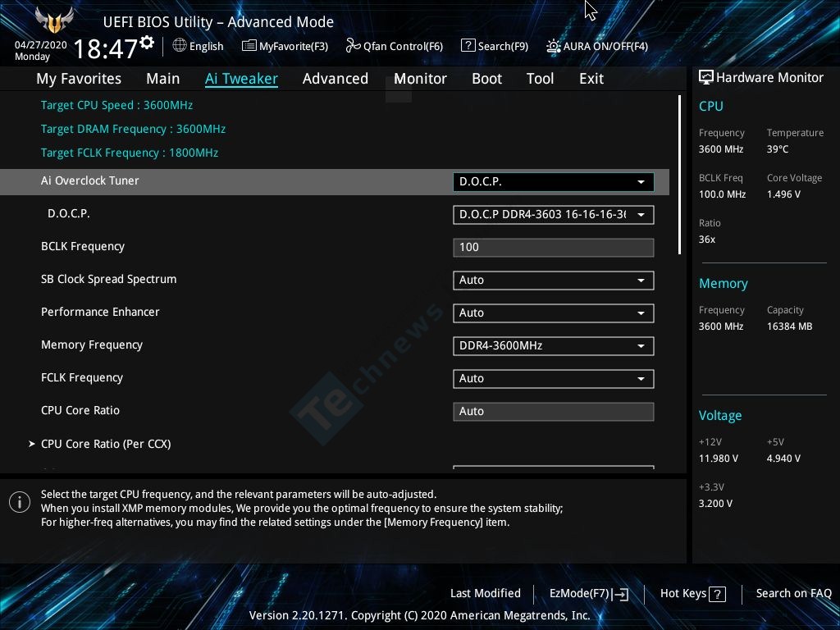Expand CPU Core Ratio (Per CCX) submenu
Viewport: 840px width, 630px height.
tap(106, 444)
